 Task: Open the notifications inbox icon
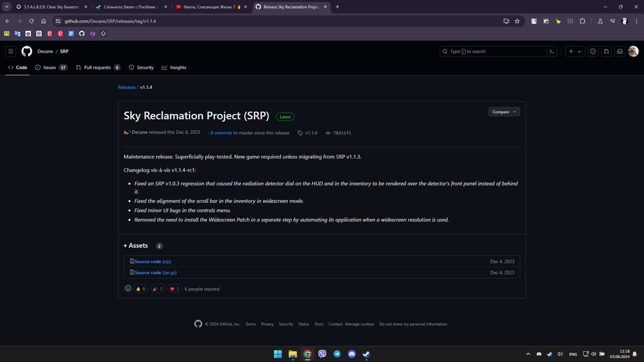620,52
